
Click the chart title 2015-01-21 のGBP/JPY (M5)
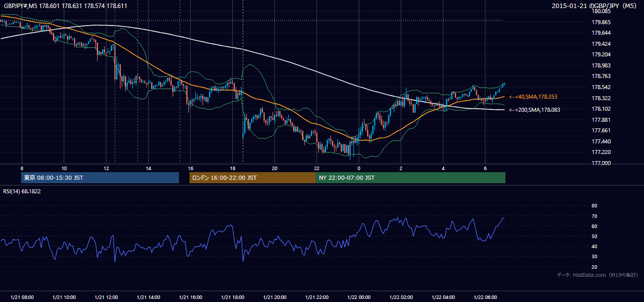(595, 6)
